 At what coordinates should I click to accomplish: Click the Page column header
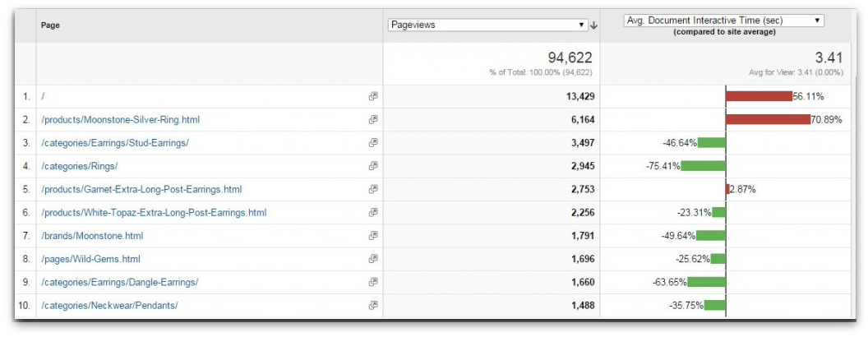pyautogui.click(x=50, y=25)
